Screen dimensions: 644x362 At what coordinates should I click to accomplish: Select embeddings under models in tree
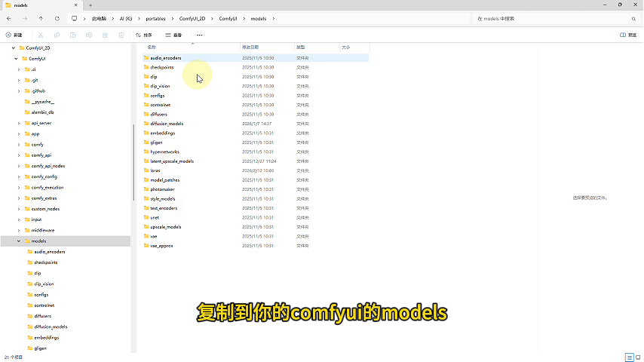[47, 338]
